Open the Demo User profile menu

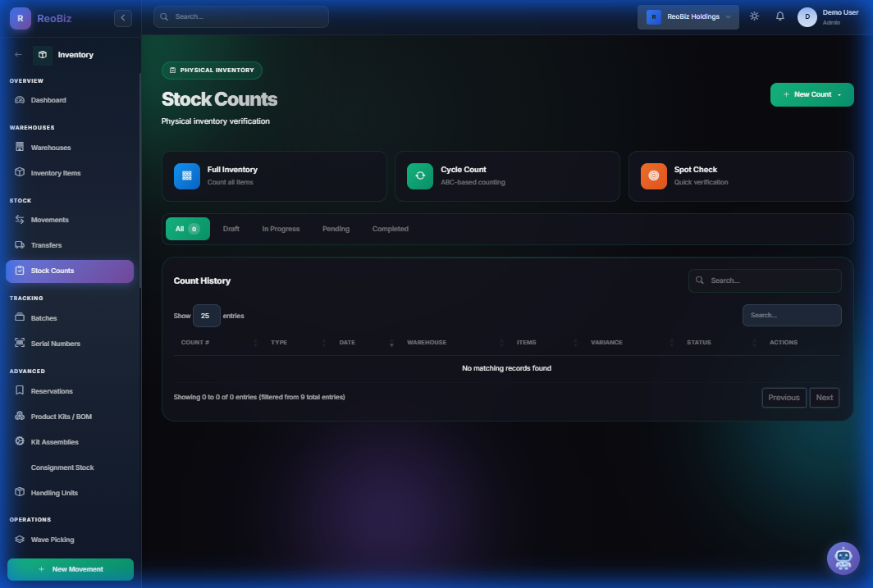(x=829, y=16)
